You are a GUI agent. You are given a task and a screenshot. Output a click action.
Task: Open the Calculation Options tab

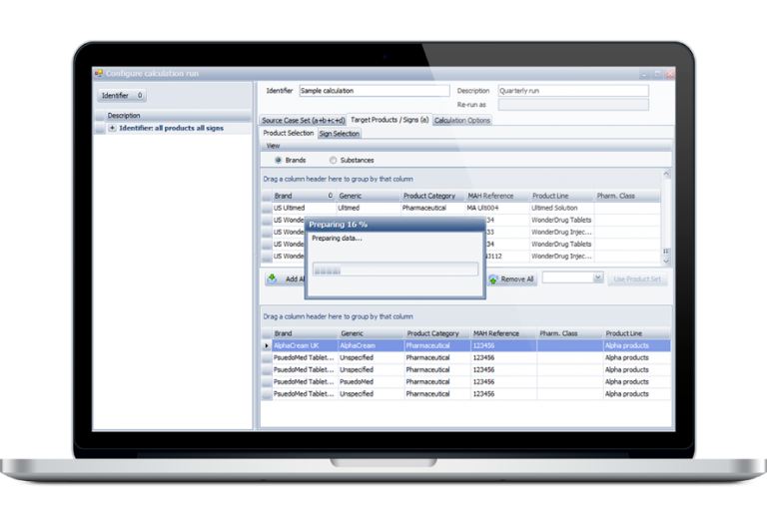pyautogui.click(x=462, y=121)
